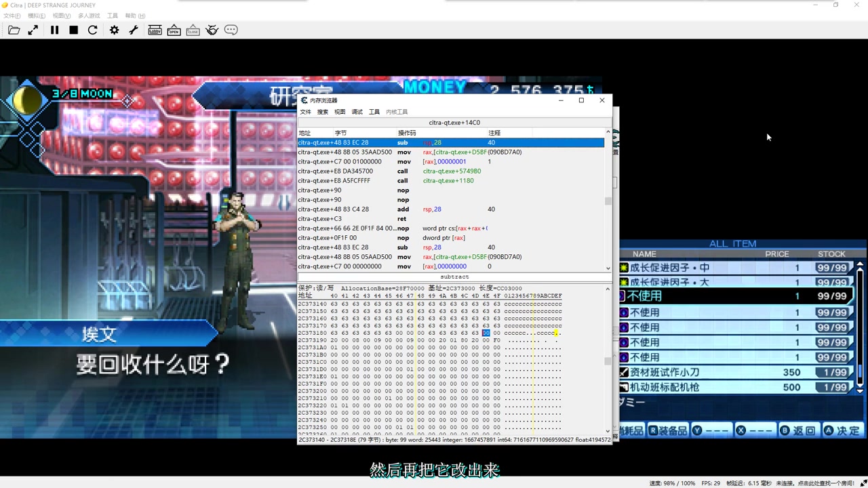Select the dword ptr [rax] nop row

click(451, 237)
